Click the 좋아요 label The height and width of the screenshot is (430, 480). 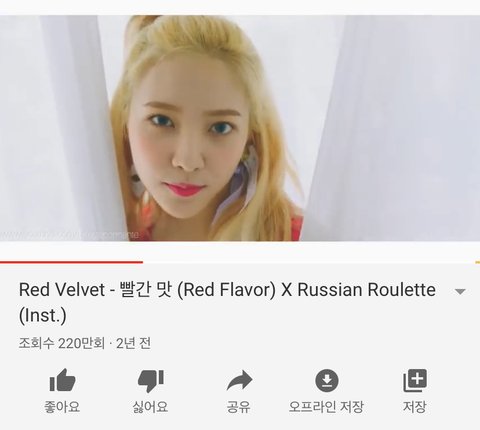tap(62, 407)
